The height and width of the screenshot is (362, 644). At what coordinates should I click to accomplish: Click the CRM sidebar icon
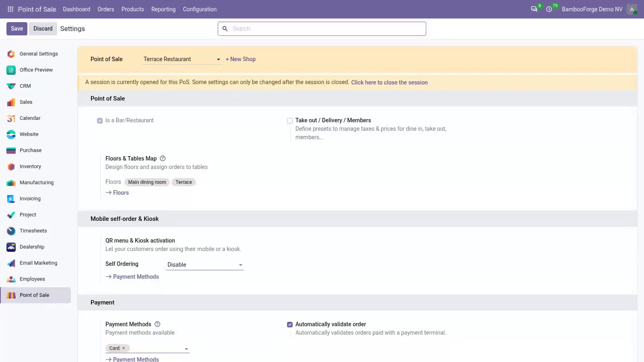click(11, 86)
